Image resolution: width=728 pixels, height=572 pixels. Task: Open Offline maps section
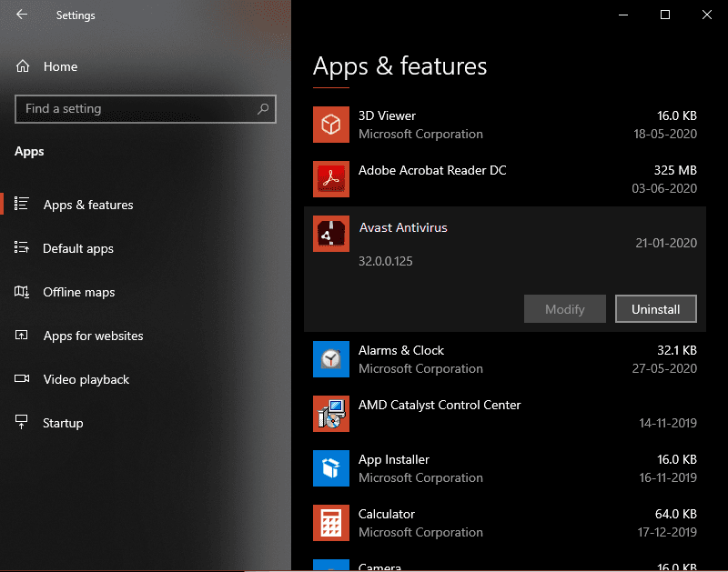(79, 292)
